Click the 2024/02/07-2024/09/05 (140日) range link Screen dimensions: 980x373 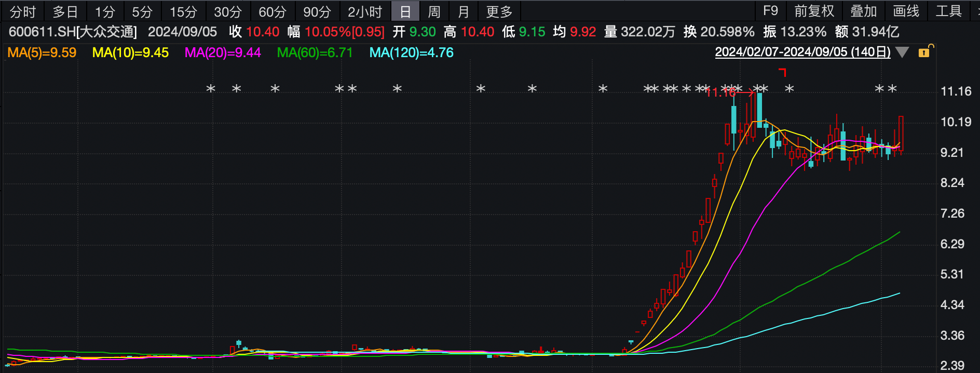(802, 52)
